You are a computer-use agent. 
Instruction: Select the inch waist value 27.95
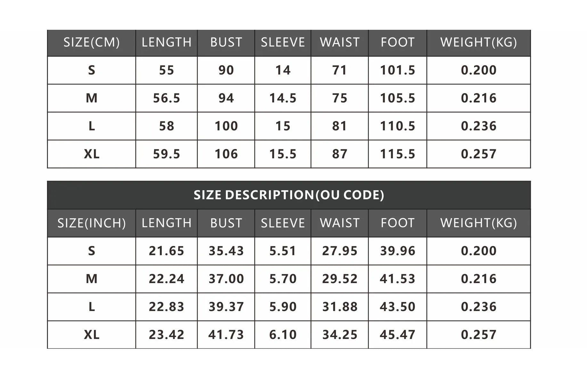[339, 251]
